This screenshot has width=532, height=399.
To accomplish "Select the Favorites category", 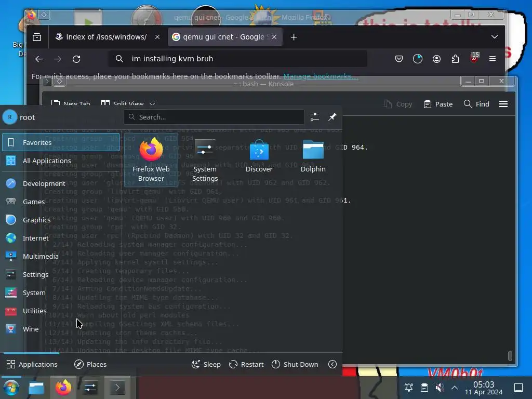I will 61,142.
